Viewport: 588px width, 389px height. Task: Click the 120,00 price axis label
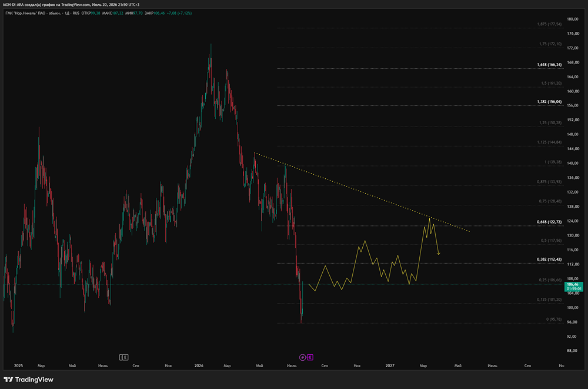(573, 235)
